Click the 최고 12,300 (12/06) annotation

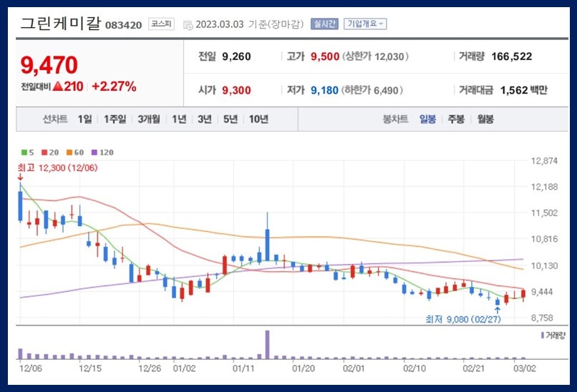tap(57, 168)
